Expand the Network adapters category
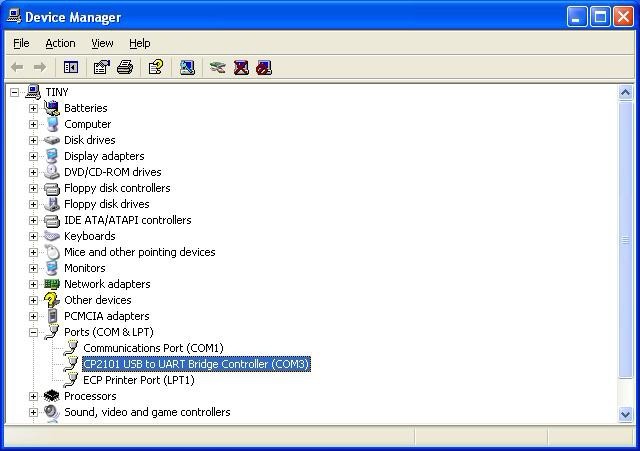Viewport: 640px width, 451px height. coord(33,284)
